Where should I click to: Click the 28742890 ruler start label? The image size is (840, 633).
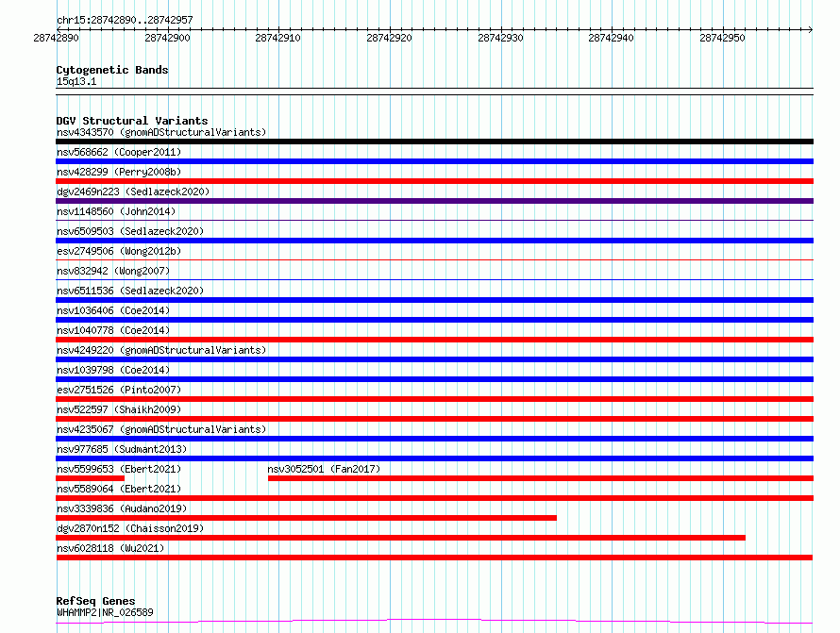tap(56, 38)
